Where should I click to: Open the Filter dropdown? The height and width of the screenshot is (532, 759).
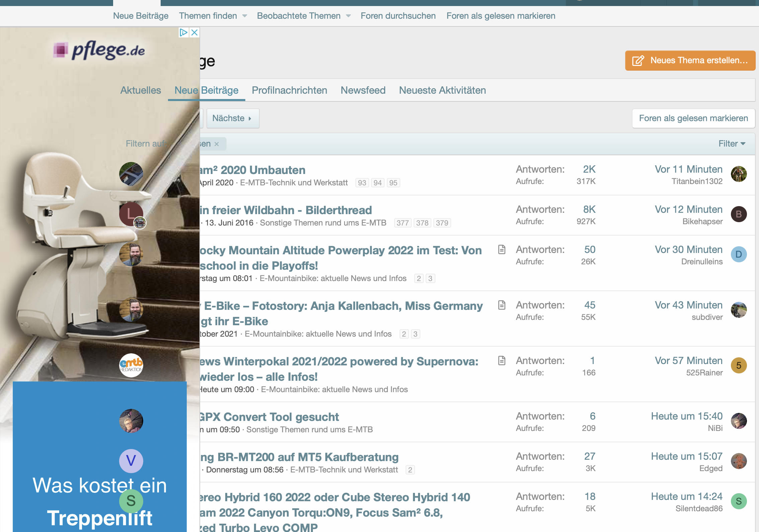[732, 144]
